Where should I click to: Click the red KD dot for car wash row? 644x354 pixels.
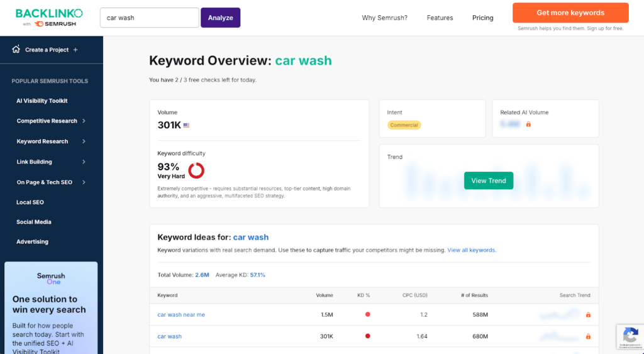click(367, 336)
